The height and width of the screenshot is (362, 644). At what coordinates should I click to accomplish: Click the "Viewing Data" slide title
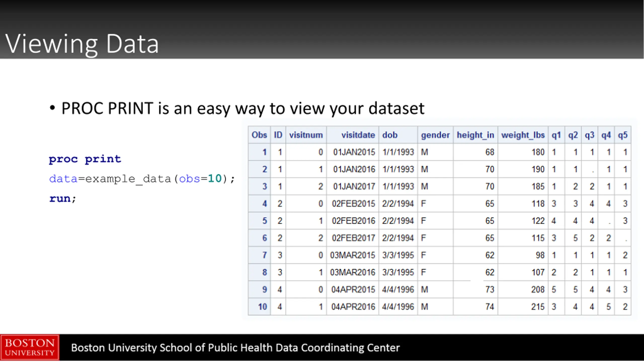pyautogui.click(x=82, y=44)
